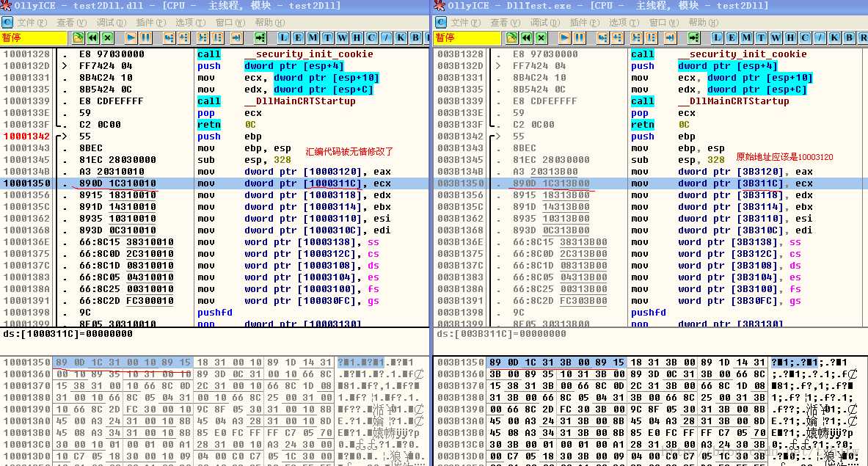Select pushfd row at address 10001398
The image size is (868, 466).
(x=215, y=313)
